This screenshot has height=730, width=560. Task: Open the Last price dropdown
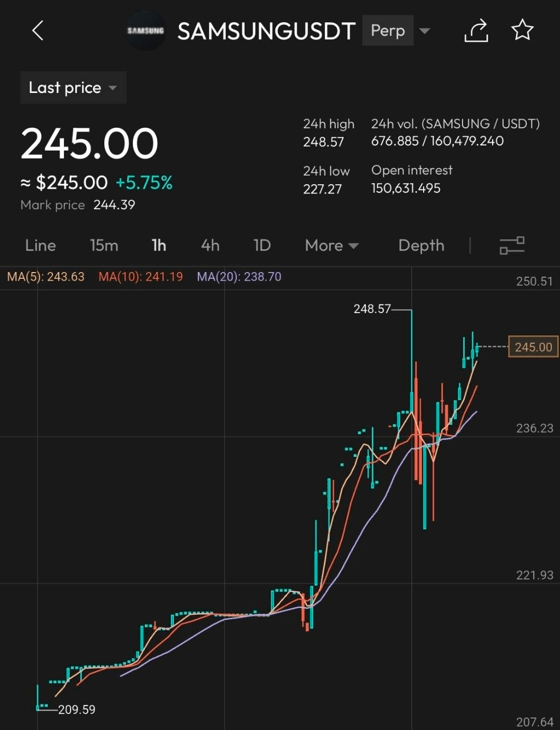coord(73,88)
